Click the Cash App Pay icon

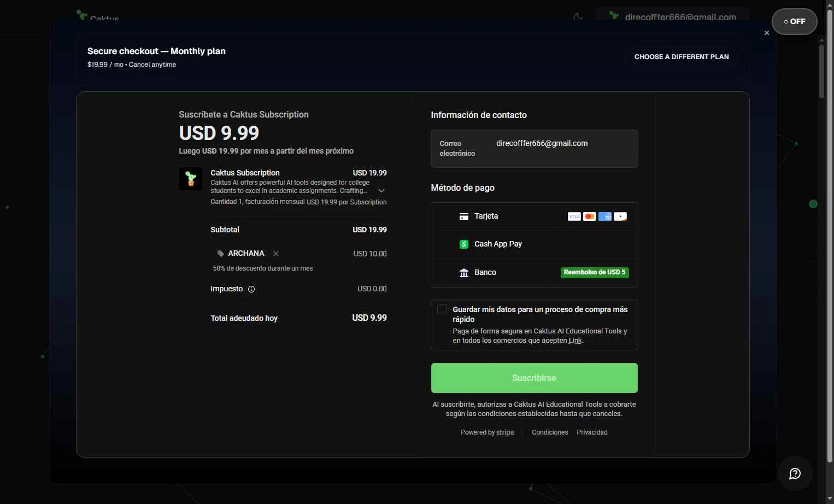point(464,244)
